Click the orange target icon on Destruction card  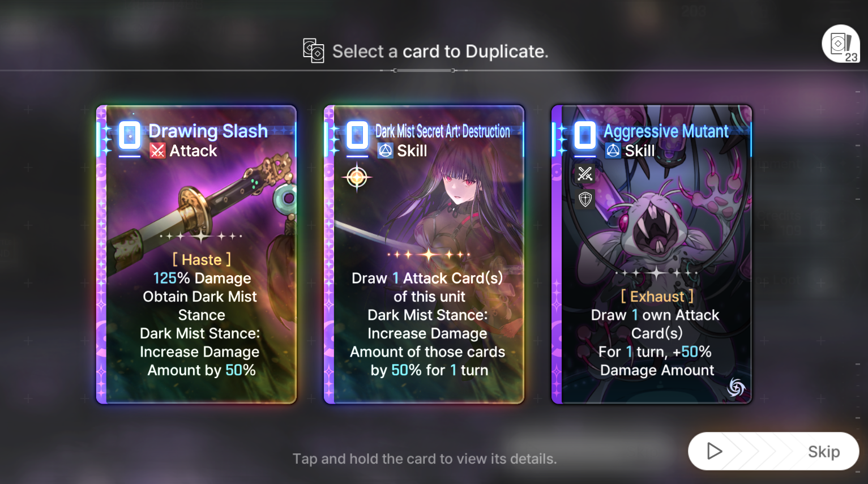click(x=357, y=177)
